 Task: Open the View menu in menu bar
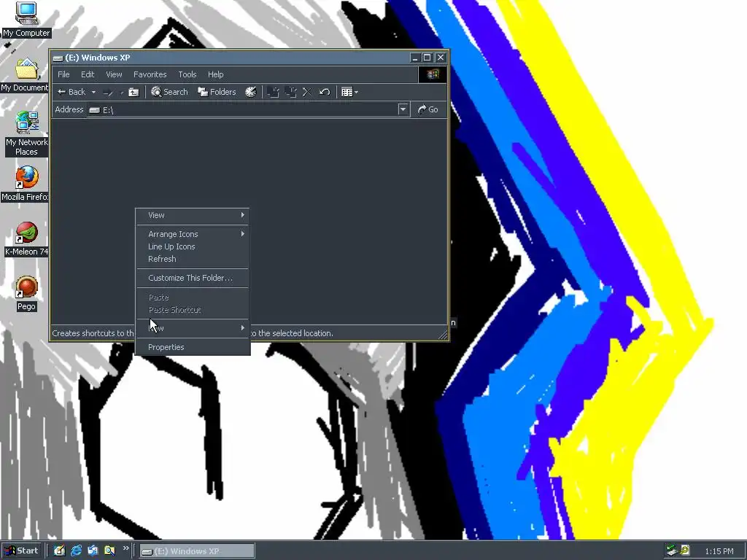(x=114, y=74)
